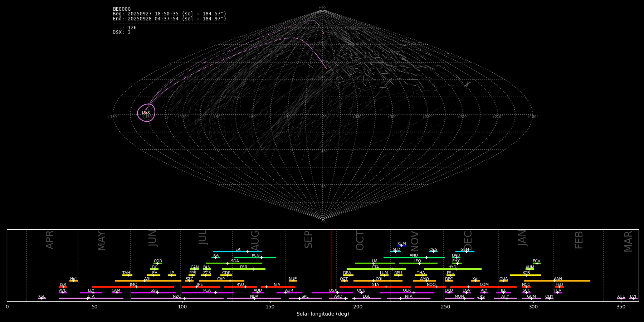
Task: Click the LEO shower label
Action: pyautogui.click(x=418, y=261)
